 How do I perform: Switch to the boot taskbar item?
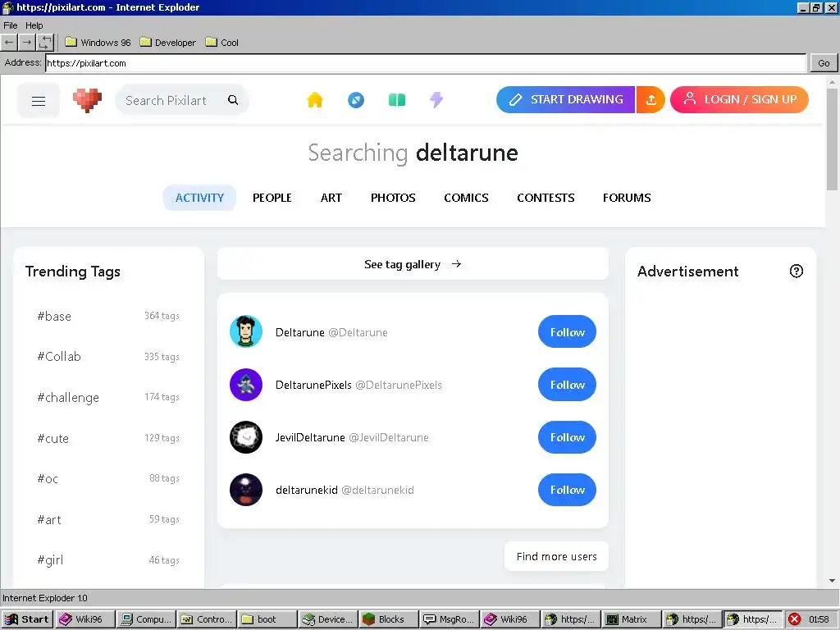pyautogui.click(x=267, y=619)
